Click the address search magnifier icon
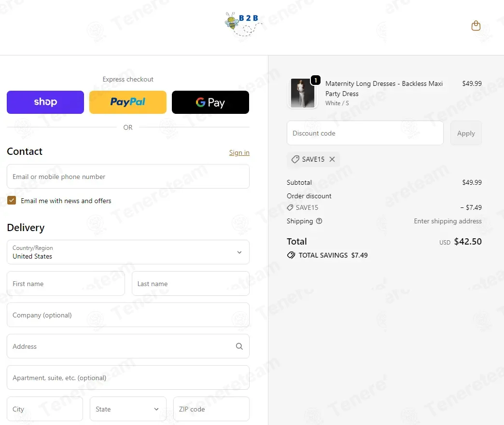Image resolution: width=504 pixels, height=425 pixels. tap(239, 346)
